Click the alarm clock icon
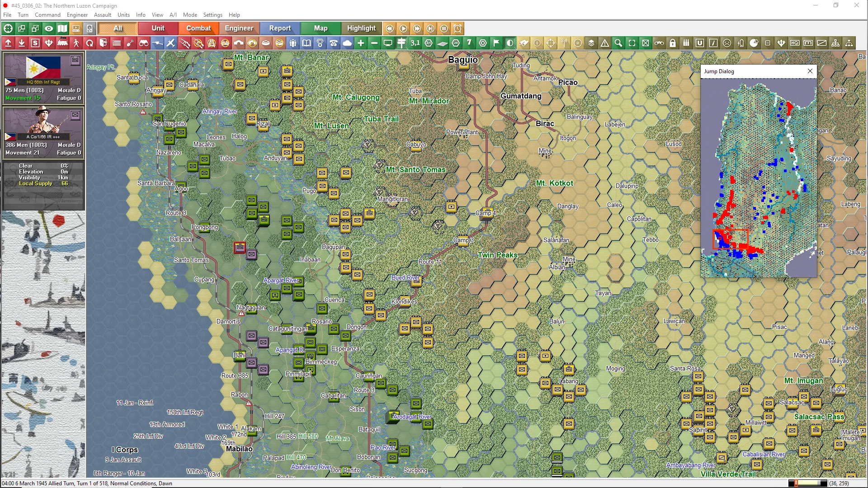 coord(458,28)
